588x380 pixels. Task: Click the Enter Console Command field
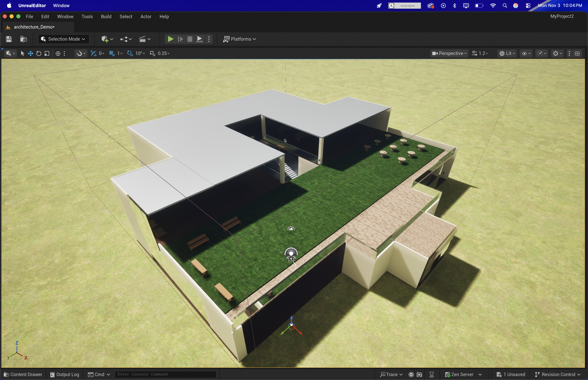click(165, 374)
